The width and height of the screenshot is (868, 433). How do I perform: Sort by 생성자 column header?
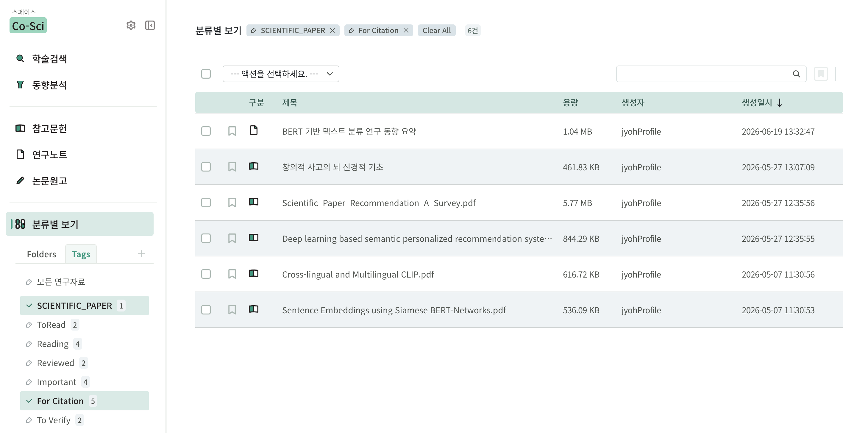(633, 102)
